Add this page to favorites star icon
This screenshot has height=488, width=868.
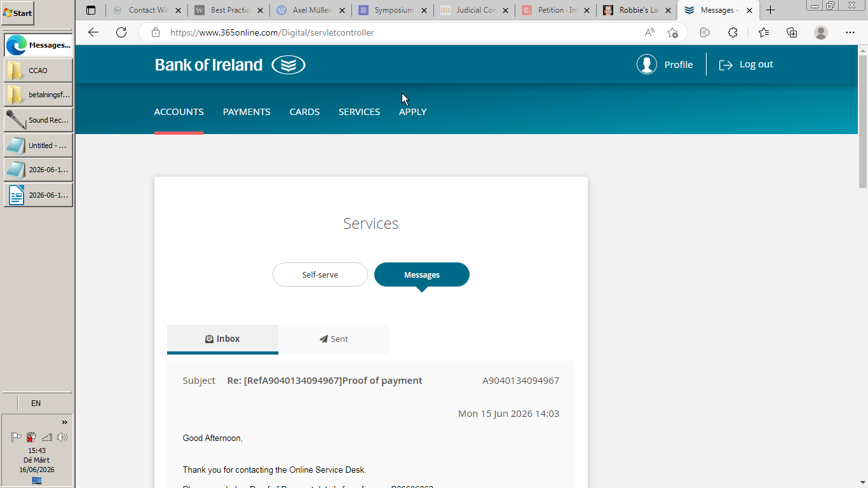[x=672, y=32]
